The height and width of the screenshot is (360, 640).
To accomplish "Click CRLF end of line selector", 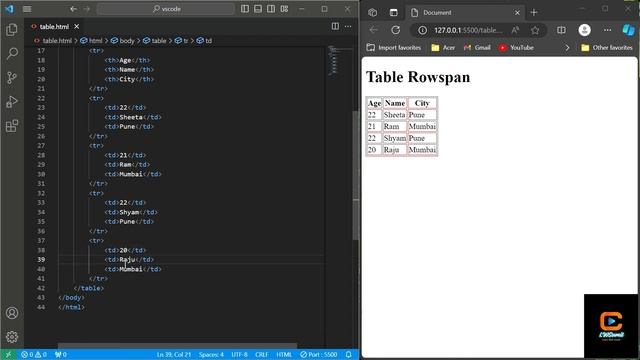I will (x=262, y=354).
